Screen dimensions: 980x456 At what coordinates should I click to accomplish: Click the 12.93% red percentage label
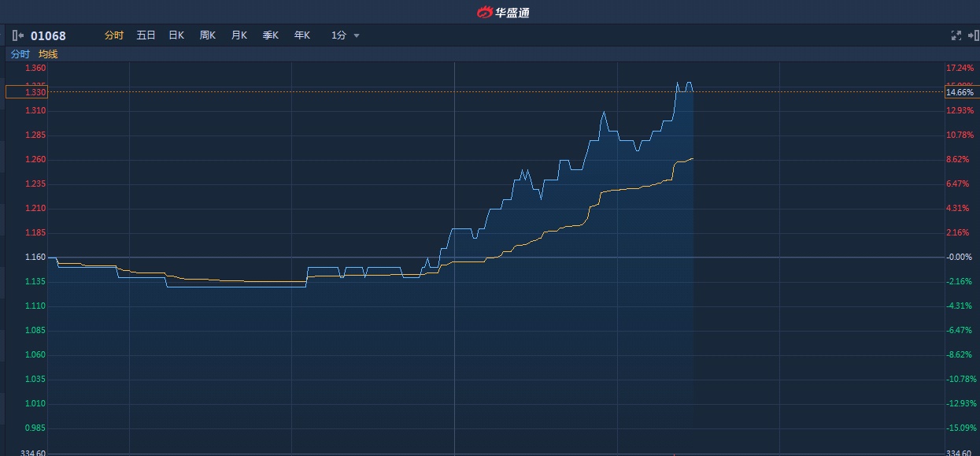point(960,111)
